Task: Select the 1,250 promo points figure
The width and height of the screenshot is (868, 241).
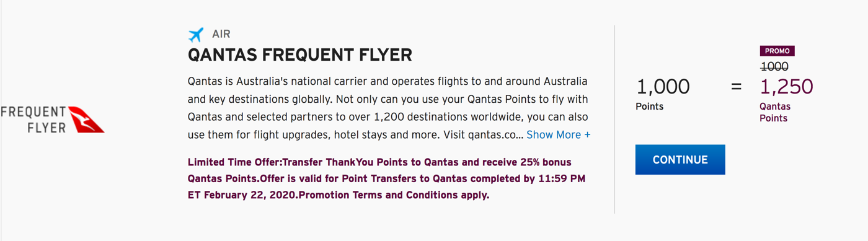Action: pyautogui.click(x=786, y=87)
